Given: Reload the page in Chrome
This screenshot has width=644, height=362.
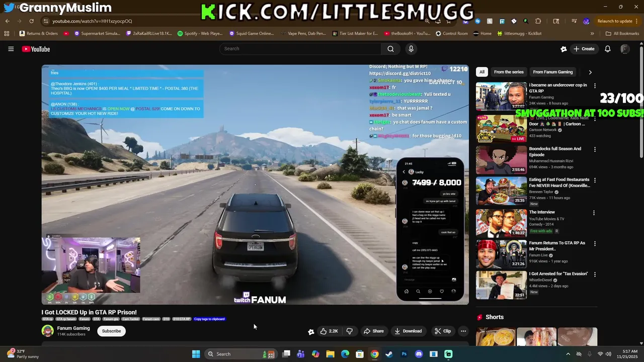Looking at the screenshot, I should click(x=31, y=21).
